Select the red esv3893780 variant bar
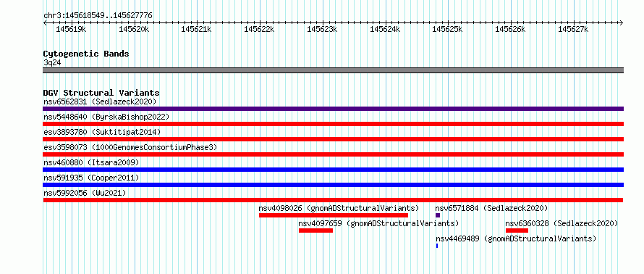 pos(333,139)
